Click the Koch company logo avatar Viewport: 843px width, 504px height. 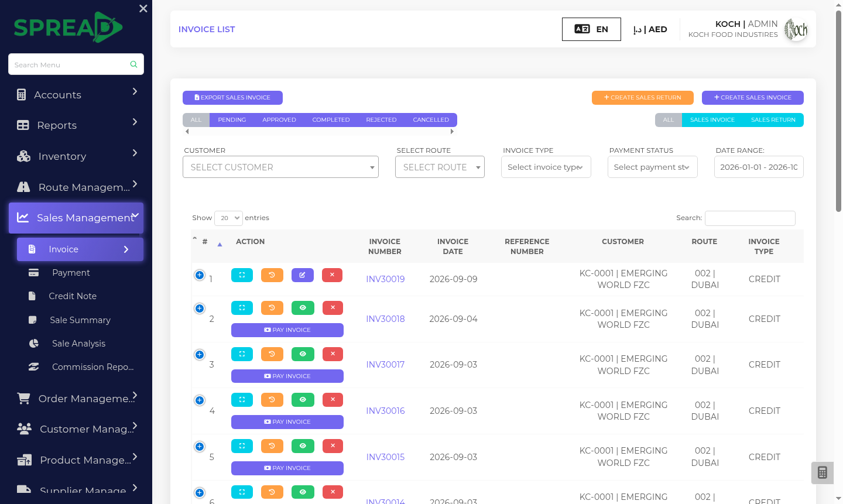point(796,29)
